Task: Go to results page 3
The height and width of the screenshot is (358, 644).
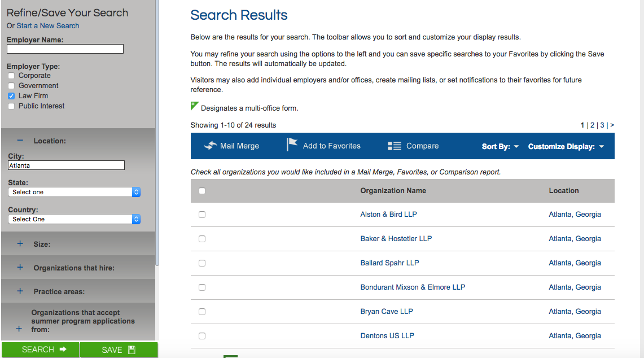Action: (602, 125)
